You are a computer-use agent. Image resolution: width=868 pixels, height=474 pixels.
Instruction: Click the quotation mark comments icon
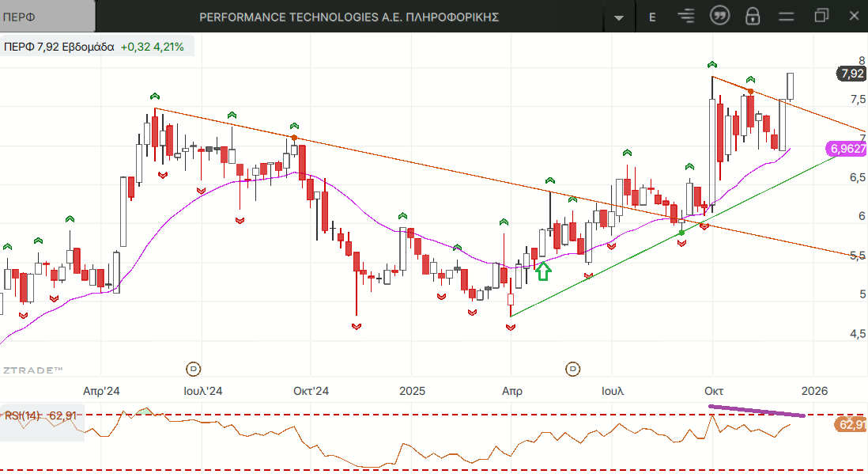(x=719, y=16)
